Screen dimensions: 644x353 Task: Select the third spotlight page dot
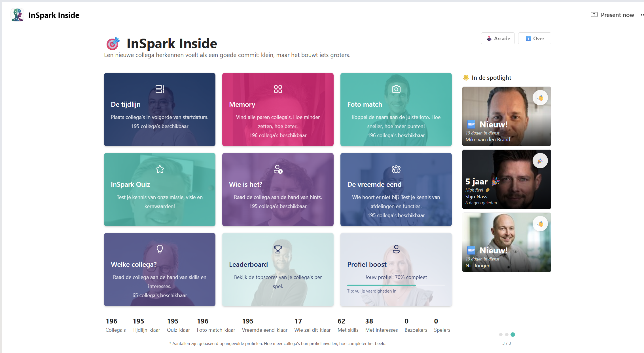click(x=513, y=335)
